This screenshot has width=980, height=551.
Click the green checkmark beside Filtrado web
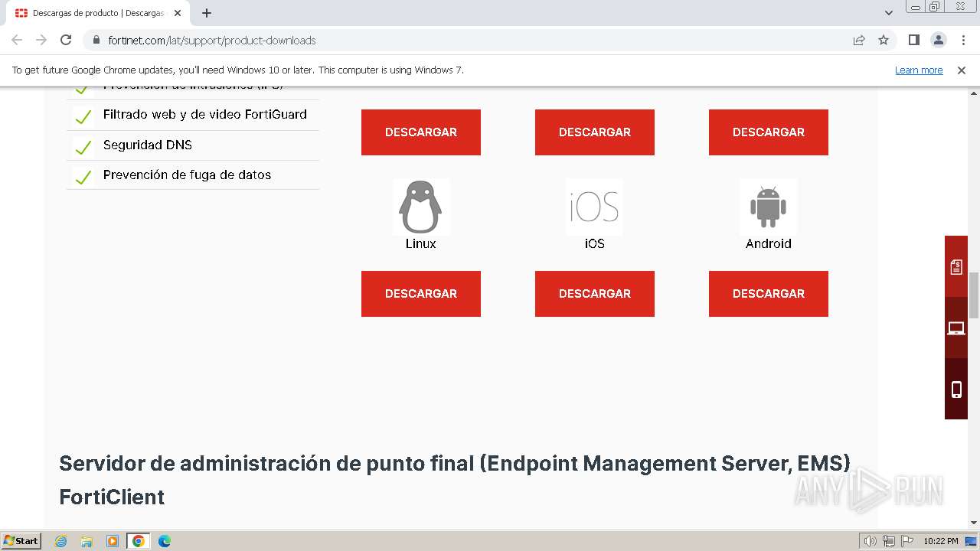[83, 117]
